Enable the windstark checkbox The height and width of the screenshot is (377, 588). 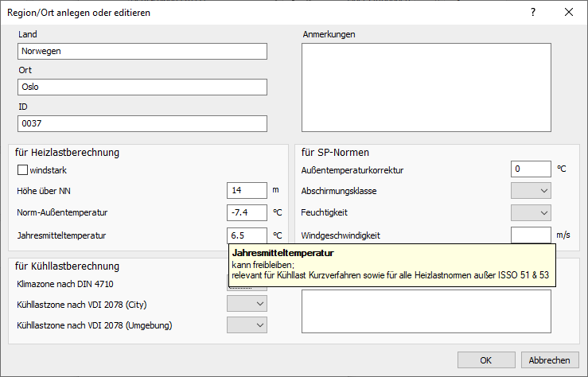(x=22, y=170)
